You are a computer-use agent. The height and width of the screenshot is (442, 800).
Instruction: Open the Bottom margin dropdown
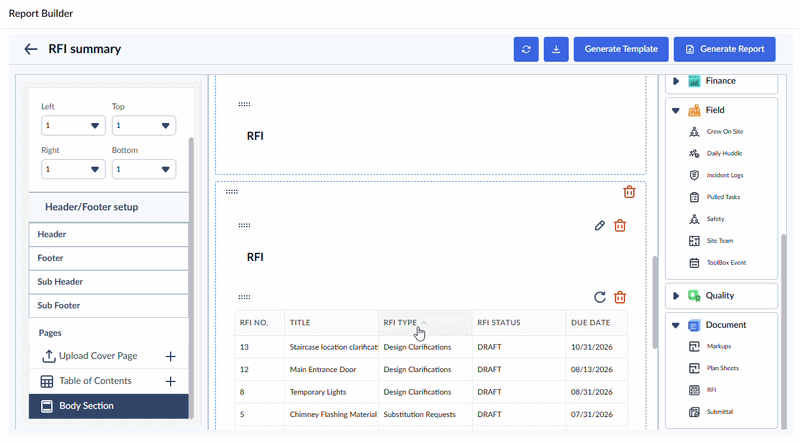pos(143,169)
